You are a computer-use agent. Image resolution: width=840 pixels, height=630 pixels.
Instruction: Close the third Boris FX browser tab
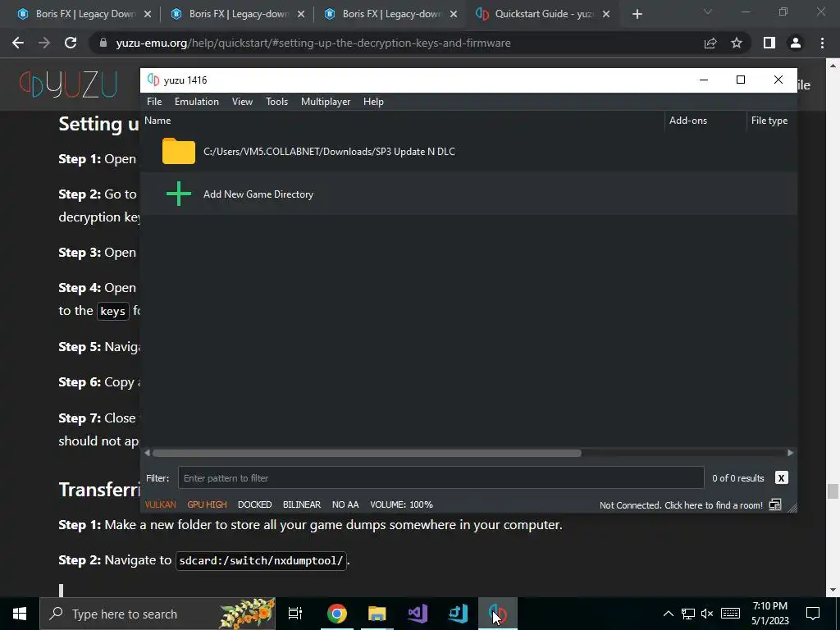(454, 14)
